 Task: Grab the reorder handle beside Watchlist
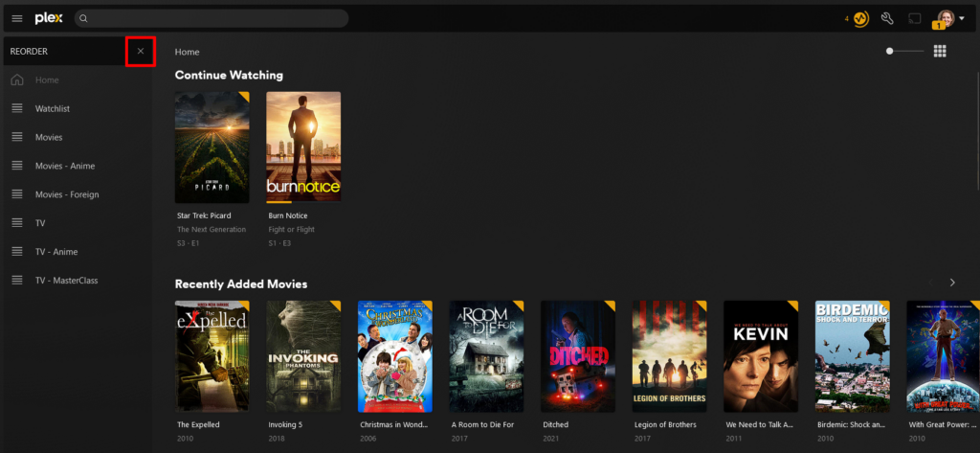(x=17, y=109)
